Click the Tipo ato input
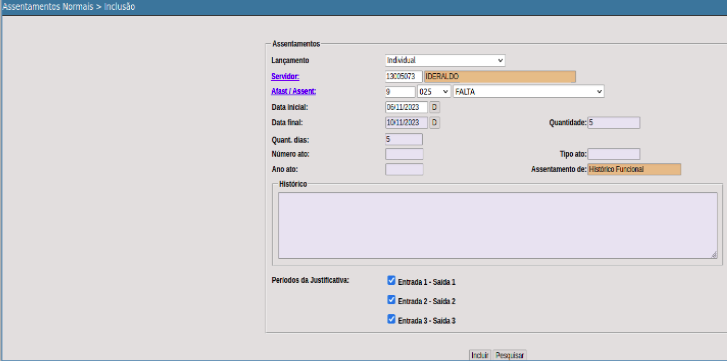727x361 pixels. [x=614, y=154]
